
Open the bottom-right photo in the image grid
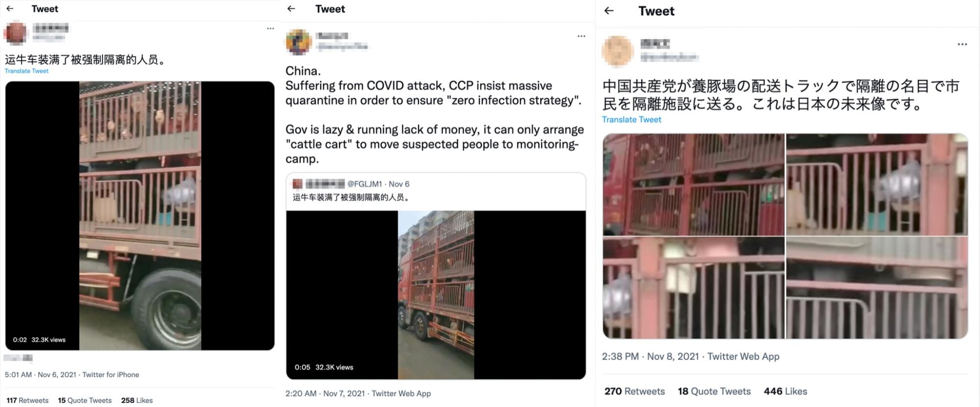877,288
